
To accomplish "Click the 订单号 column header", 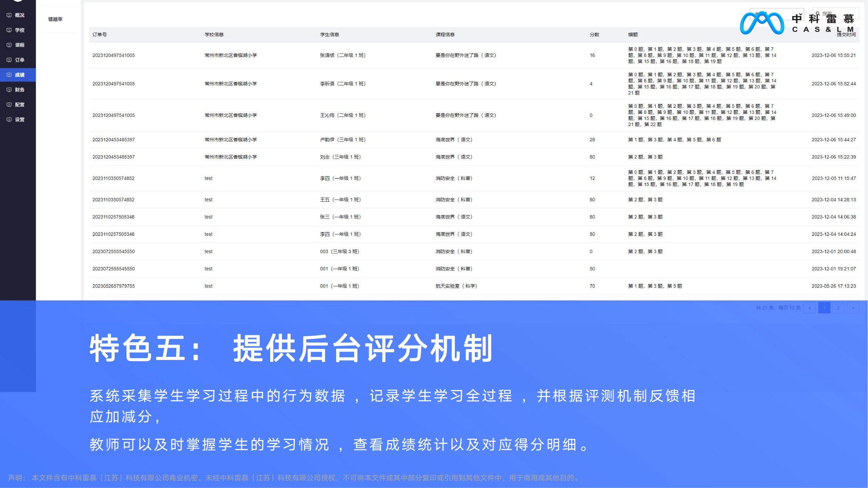I will coord(100,35).
